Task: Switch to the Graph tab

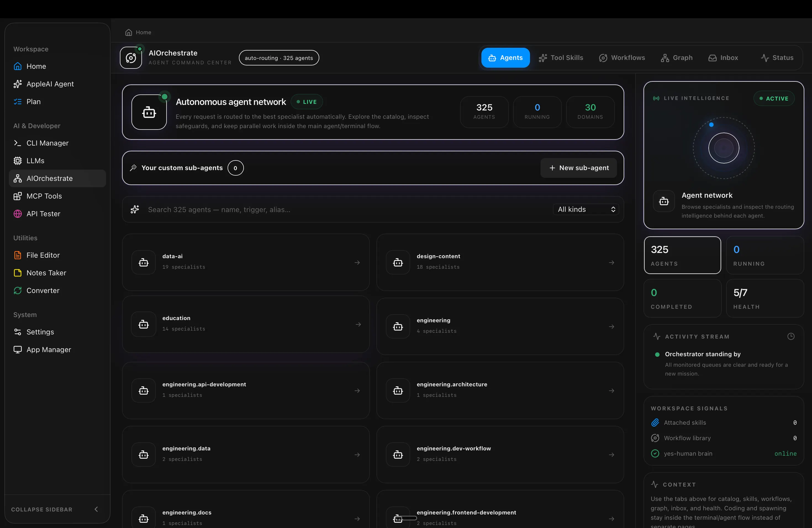Action: point(677,58)
